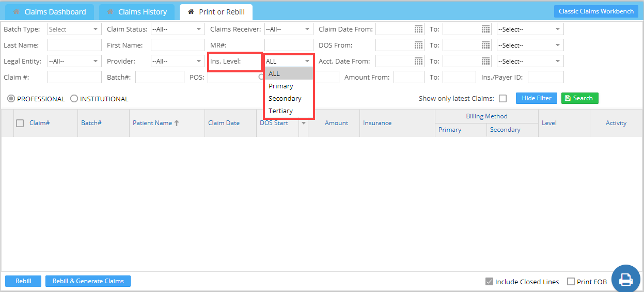644x292 pixels.
Task: Click the filter arrow beside DOS Start column
Action: [x=304, y=123]
